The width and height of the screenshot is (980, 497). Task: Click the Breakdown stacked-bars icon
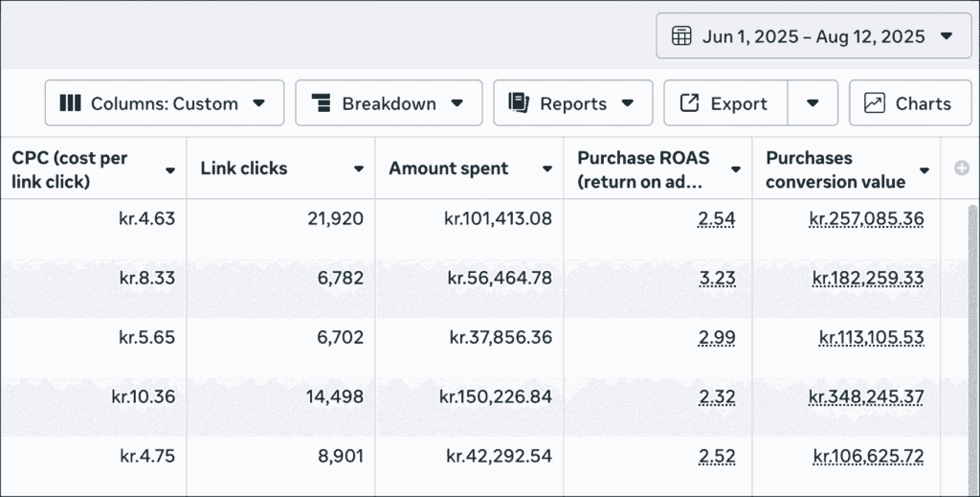[x=321, y=103]
